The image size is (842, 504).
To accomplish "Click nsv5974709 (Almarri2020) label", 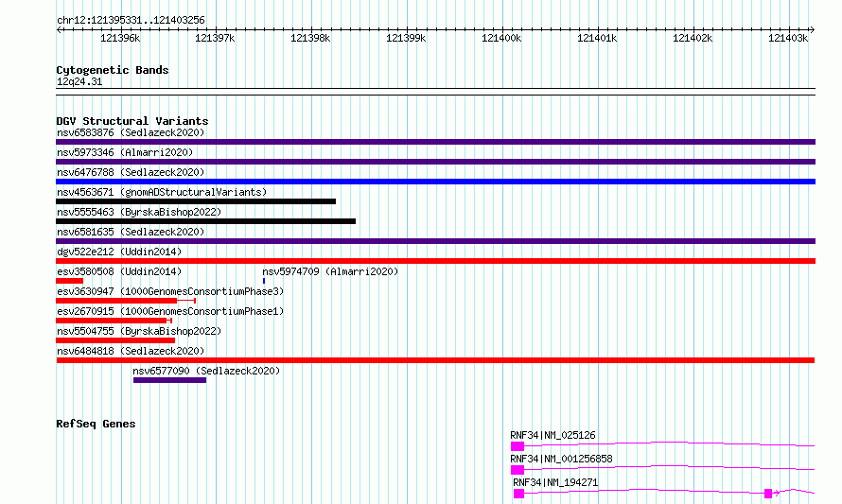I will tap(330, 271).
